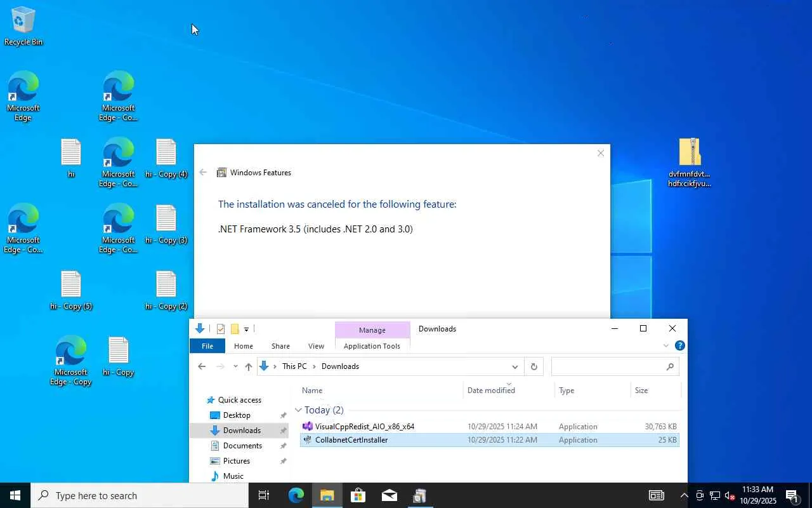
Task: Expand the ribbon with the chevron
Action: pos(666,346)
